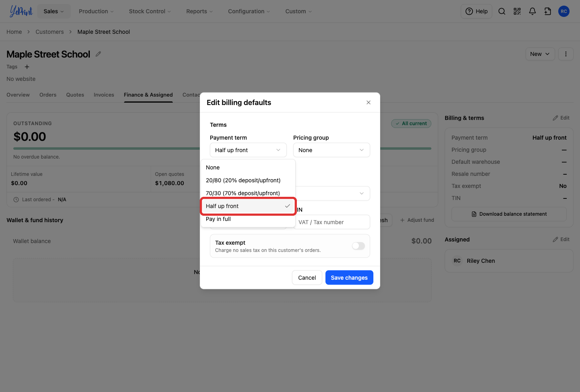This screenshot has height=392, width=580.
Task: Open the notifications bell
Action: 532,11
